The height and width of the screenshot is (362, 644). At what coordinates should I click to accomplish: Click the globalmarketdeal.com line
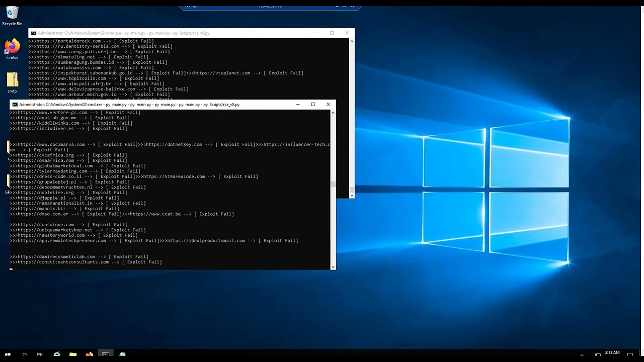(77, 166)
